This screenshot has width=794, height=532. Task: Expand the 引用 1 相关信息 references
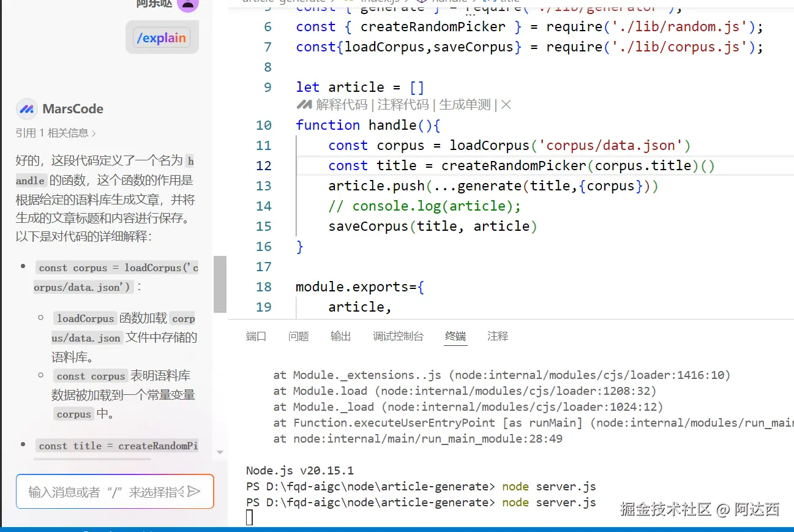click(56, 133)
